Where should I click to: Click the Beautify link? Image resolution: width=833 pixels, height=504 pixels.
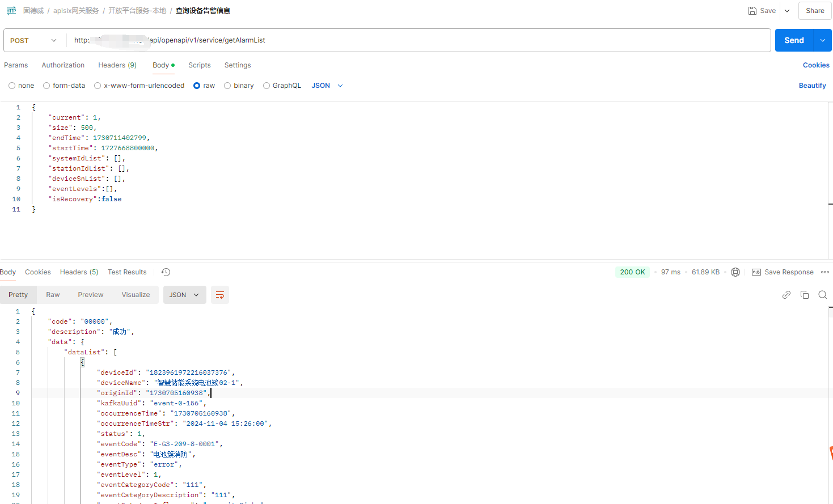pos(812,86)
